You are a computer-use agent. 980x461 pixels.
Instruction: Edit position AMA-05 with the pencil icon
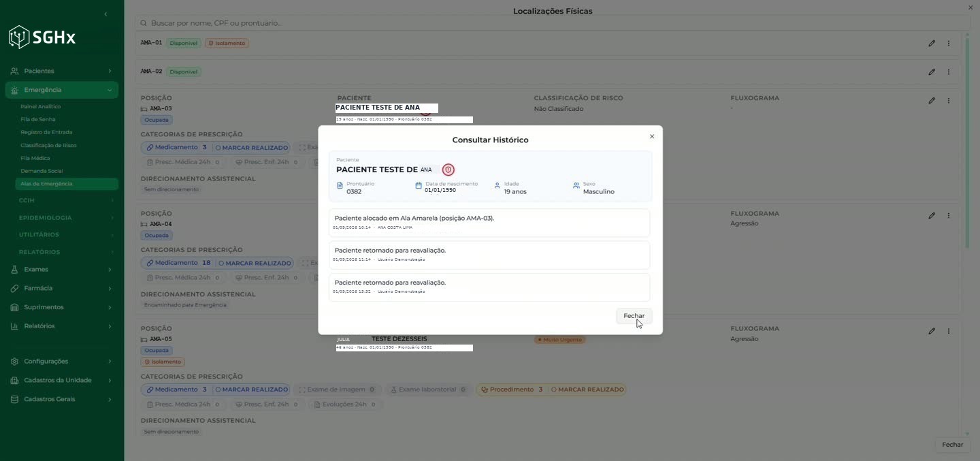932,331
